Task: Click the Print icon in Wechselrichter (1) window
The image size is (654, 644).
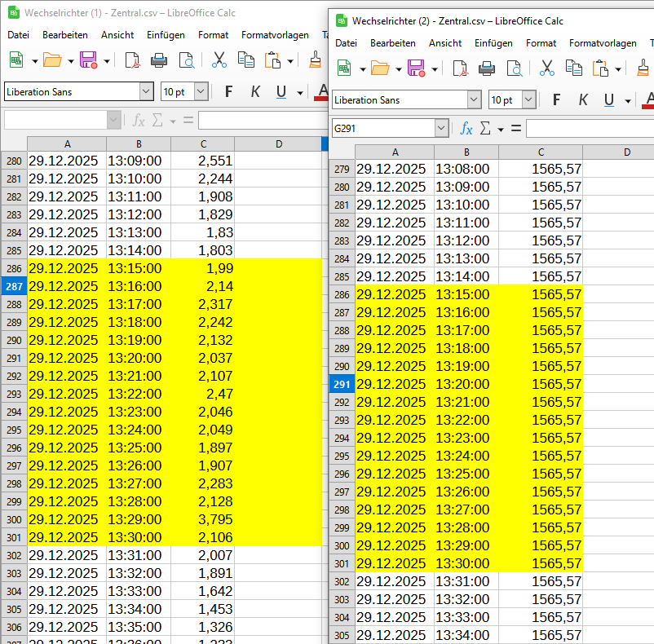Action: 159,60
